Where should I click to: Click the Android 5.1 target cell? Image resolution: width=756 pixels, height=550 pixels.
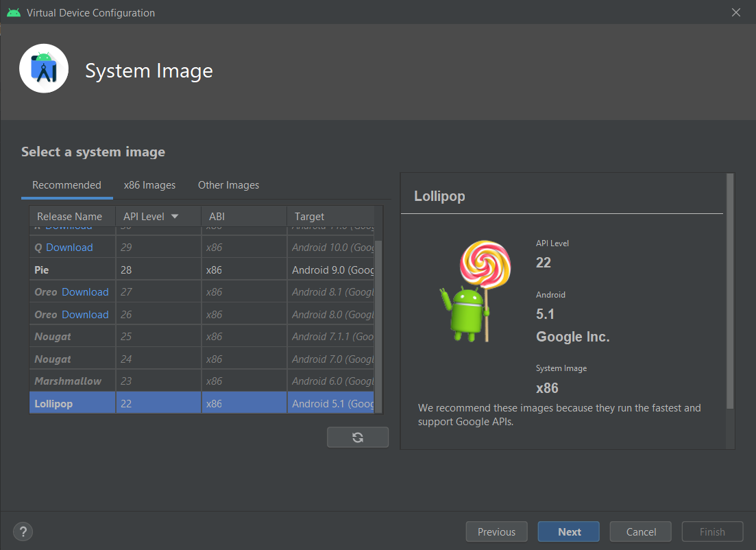pyautogui.click(x=331, y=404)
